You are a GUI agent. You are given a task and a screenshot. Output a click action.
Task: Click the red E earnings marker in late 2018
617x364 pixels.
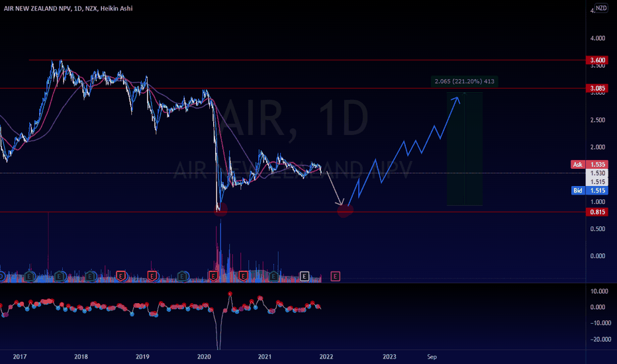[120, 277]
